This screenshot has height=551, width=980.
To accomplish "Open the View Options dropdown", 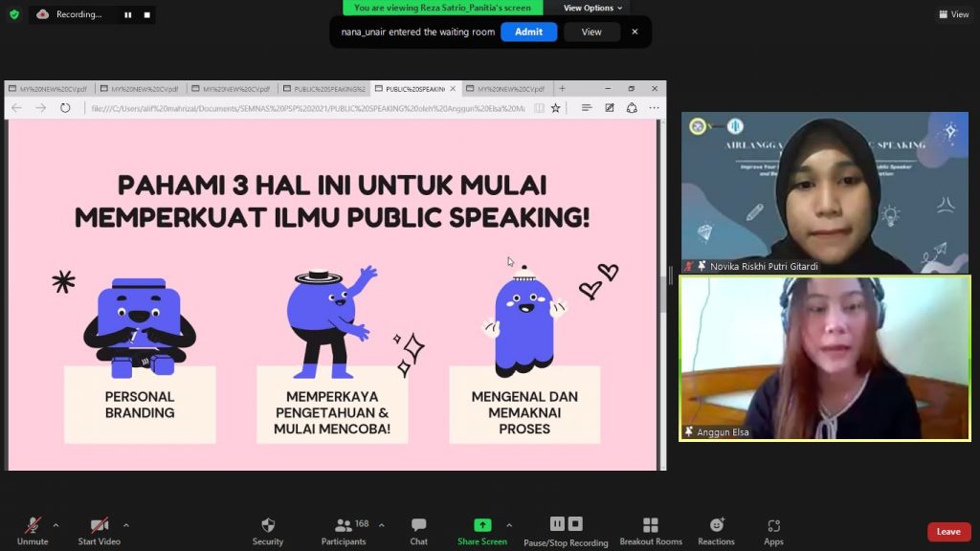I will pyautogui.click(x=592, y=8).
